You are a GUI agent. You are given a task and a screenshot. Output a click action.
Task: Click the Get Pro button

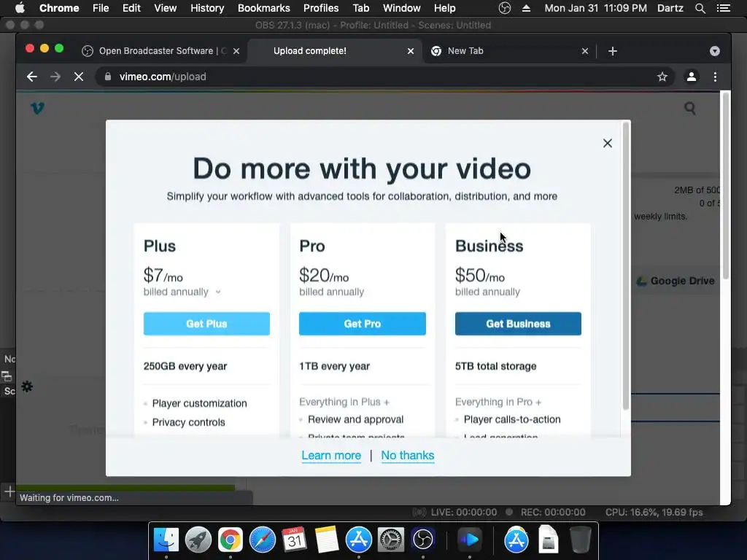pos(362,324)
